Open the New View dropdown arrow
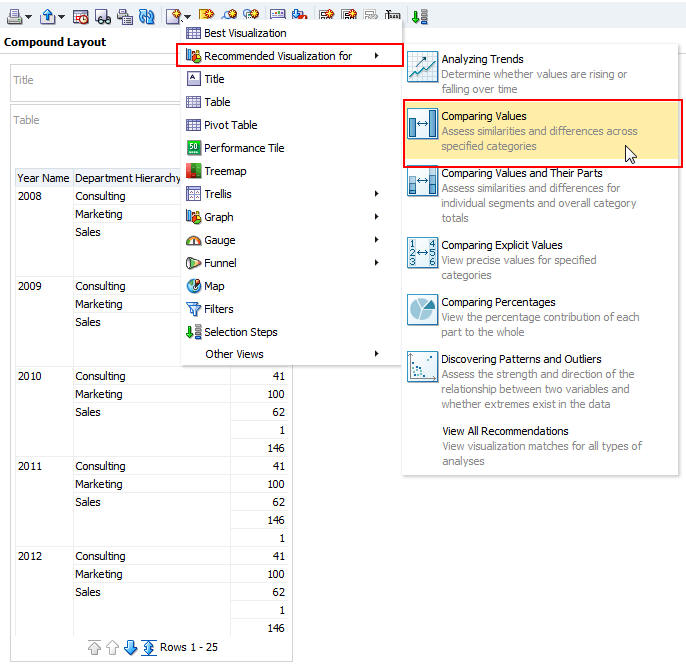This screenshot has width=686, height=664. pyautogui.click(x=187, y=17)
